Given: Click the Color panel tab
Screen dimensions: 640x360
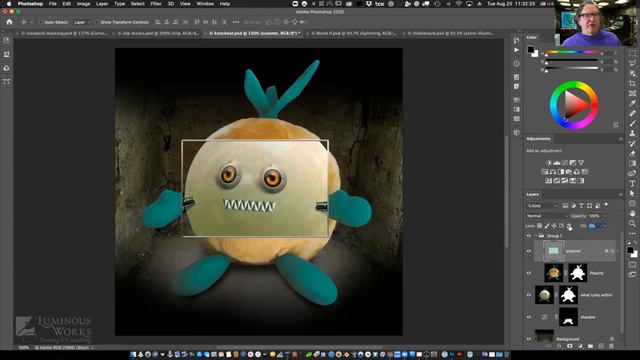Looking at the screenshot, I should click(x=531, y=37).
